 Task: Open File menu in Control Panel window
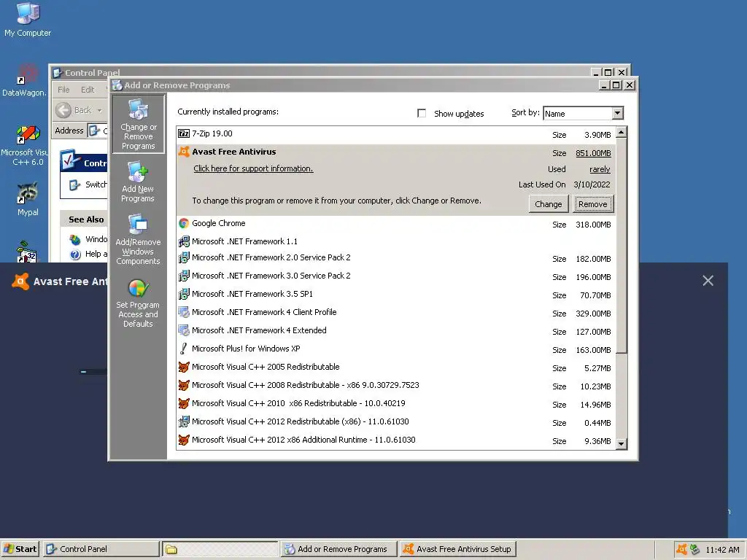(63, 90)
